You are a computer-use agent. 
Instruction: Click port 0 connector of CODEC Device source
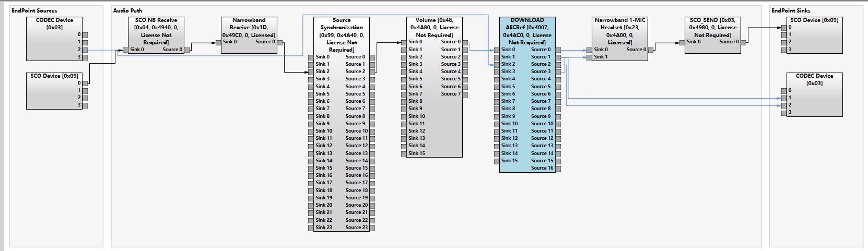pos(85,35)
